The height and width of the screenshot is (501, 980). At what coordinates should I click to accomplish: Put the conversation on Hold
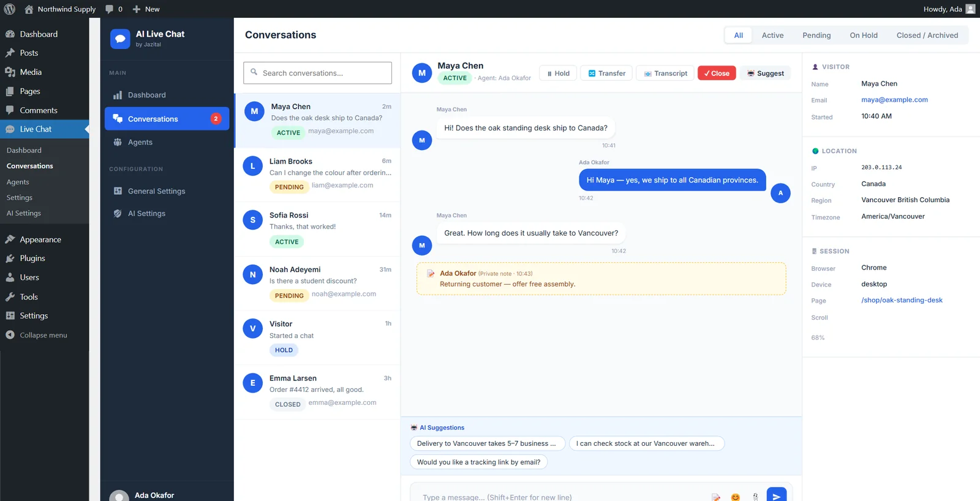pyautogui.click(x=558, y=73)
